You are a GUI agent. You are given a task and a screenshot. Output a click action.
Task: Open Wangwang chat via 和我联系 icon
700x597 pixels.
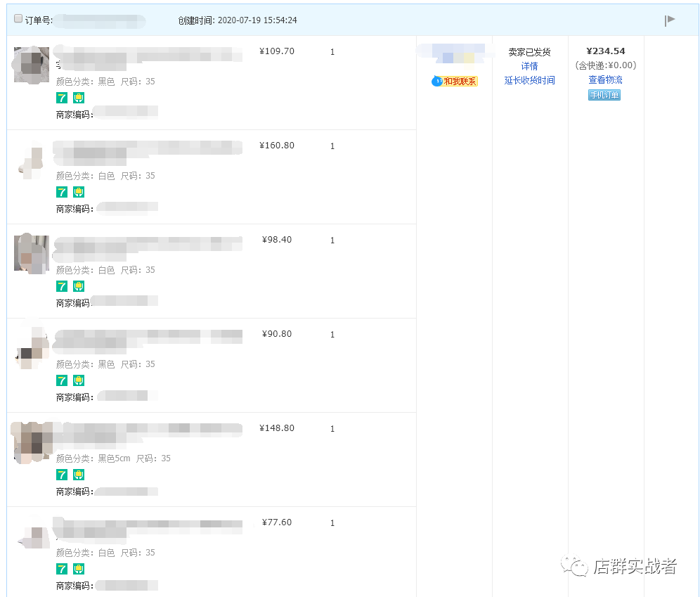pyautogui.click(x=456, y=81)
